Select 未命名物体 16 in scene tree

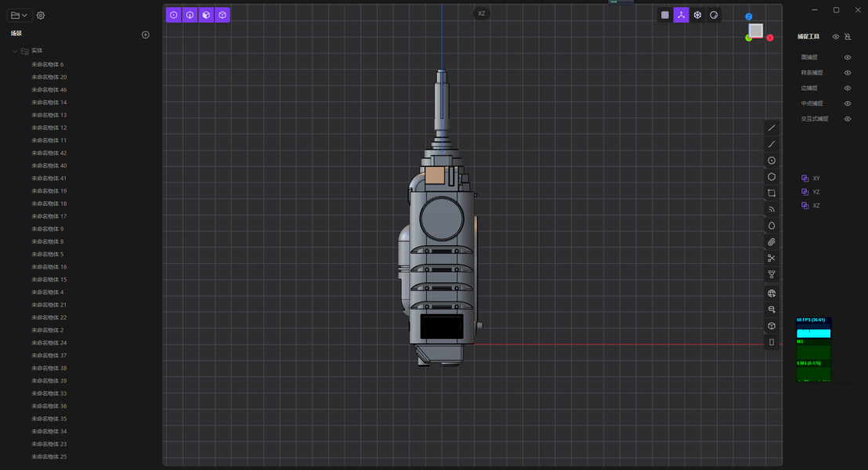49,267
